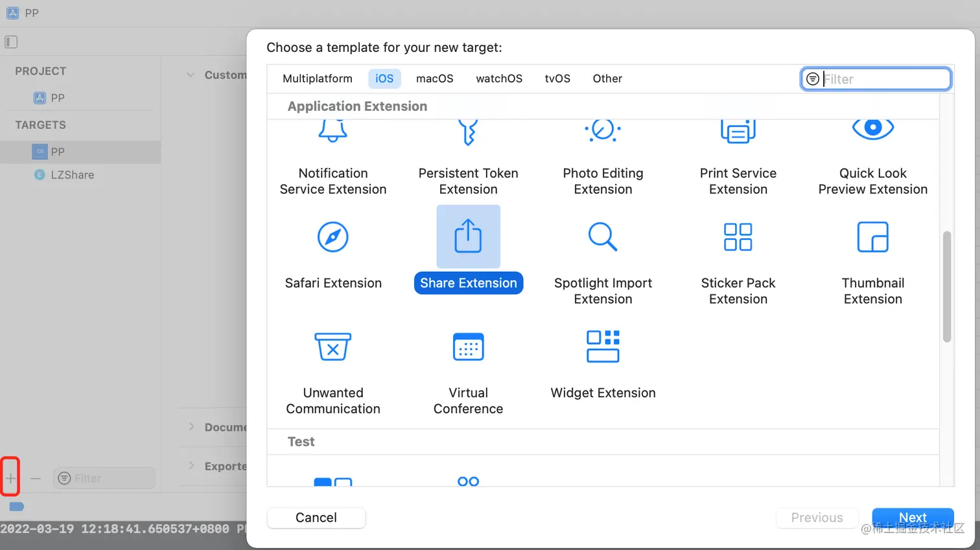Open the Other templates tab
The image size is (980, 550).
pos(607,78)
